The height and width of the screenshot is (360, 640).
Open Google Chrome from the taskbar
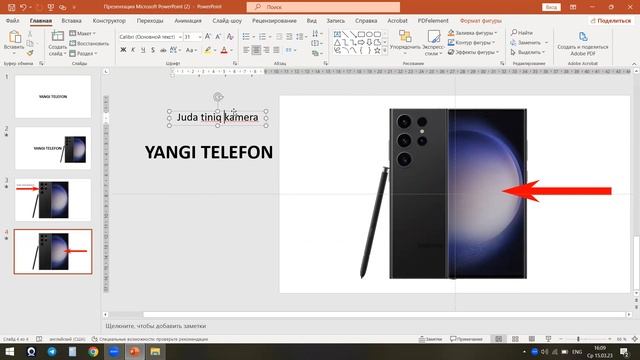[93, 351]
